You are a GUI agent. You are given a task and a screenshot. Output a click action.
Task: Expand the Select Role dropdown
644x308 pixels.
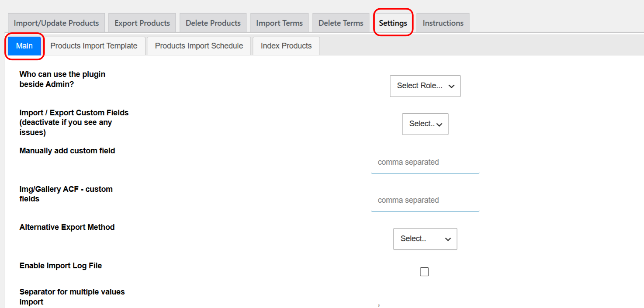425,86
